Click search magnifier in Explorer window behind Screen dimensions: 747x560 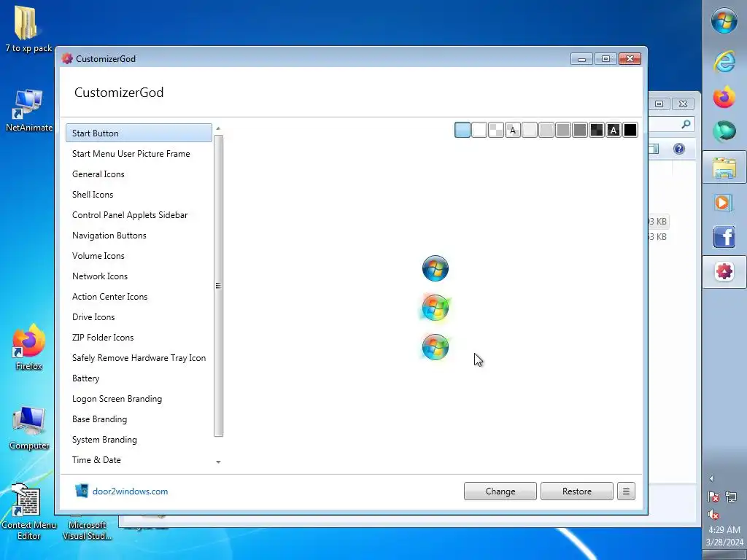click(686, 124)
